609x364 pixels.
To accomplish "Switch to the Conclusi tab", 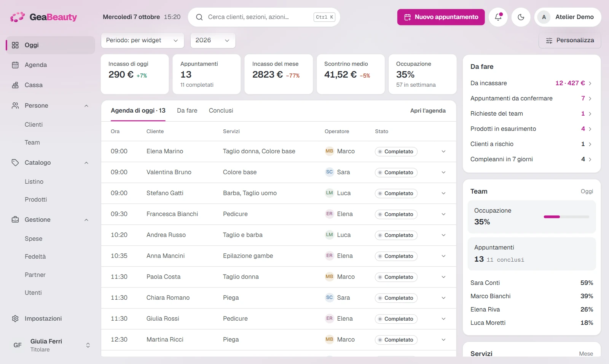I will coord(221,111).
